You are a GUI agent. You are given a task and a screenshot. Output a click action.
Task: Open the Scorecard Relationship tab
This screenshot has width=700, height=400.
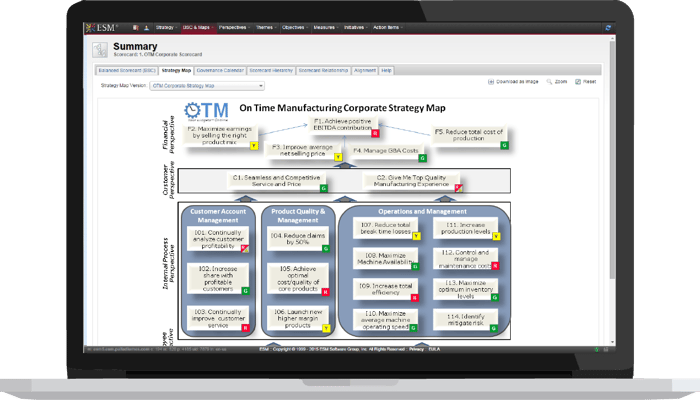323,71
